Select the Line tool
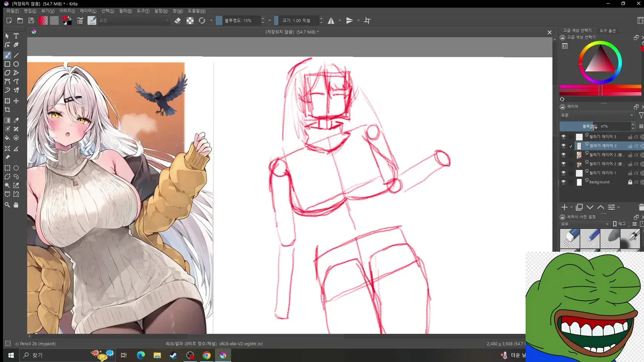The image size is (644, 362). [16, 55]
